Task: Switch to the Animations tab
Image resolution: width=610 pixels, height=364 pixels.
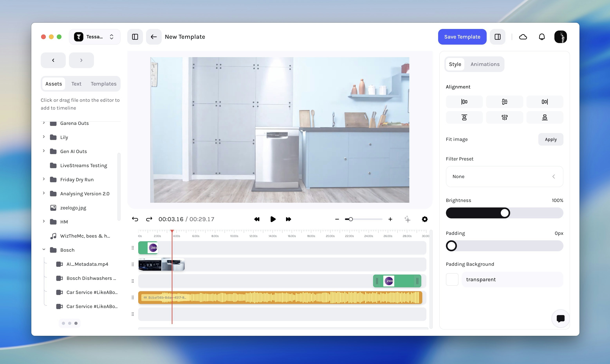Action: (x=485, y=64)
